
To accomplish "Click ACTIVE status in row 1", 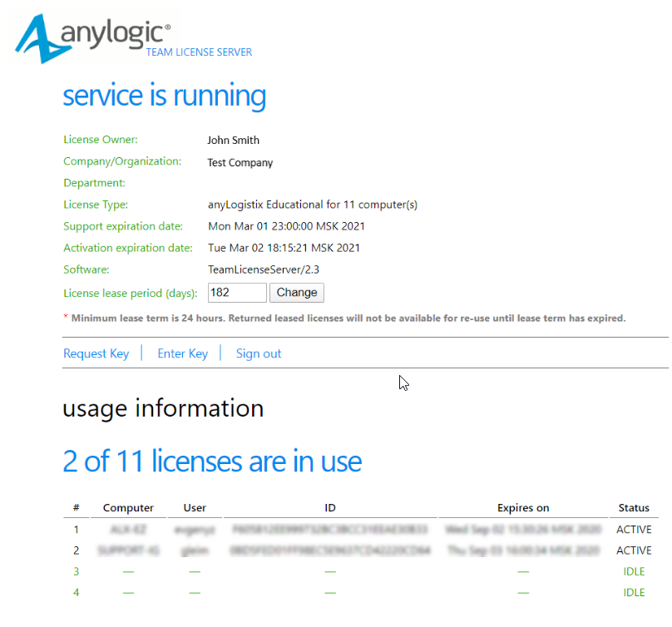I will 634,530.
